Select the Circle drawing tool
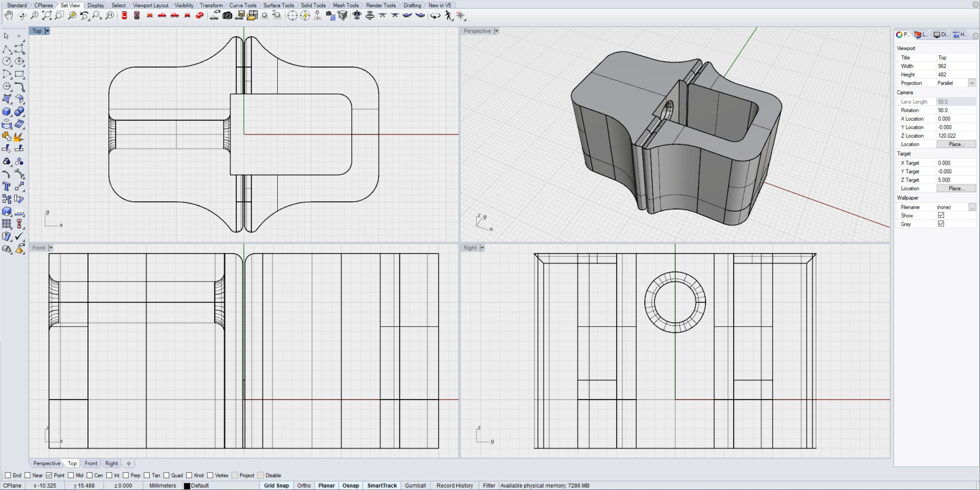Screen dimensions: 980x490 (x=7, y=62)
